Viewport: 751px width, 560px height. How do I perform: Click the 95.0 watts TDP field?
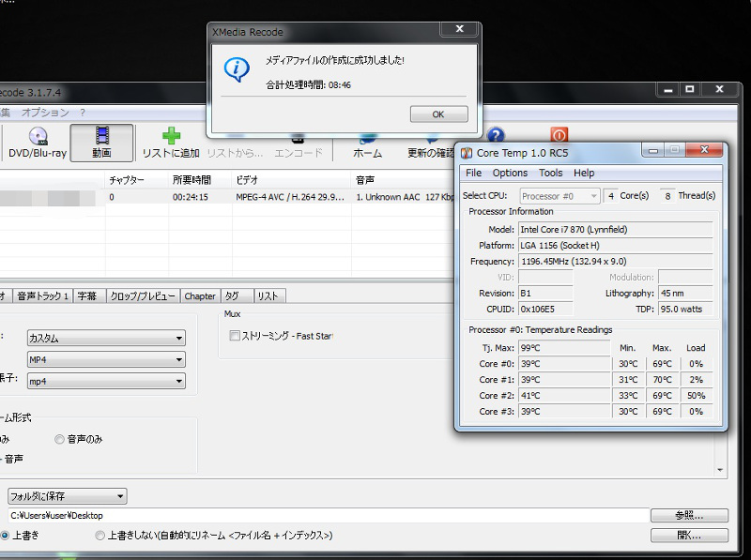685,310
